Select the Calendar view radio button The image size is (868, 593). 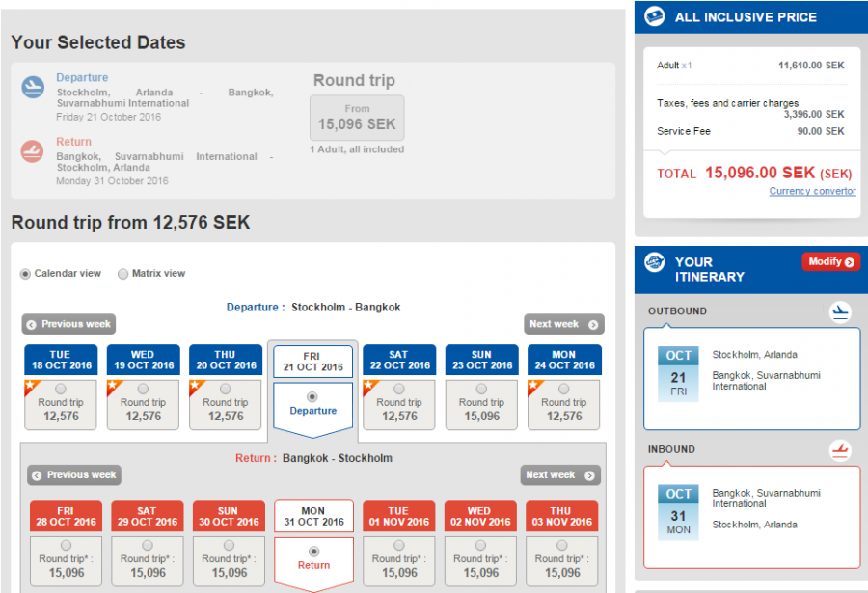(25, 274)
